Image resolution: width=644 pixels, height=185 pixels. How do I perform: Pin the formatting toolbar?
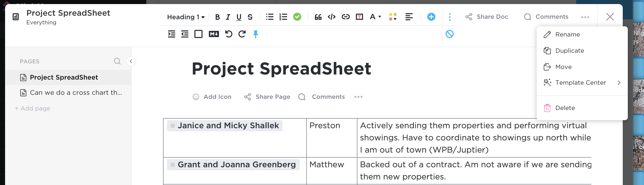click(x=256, y=34)
